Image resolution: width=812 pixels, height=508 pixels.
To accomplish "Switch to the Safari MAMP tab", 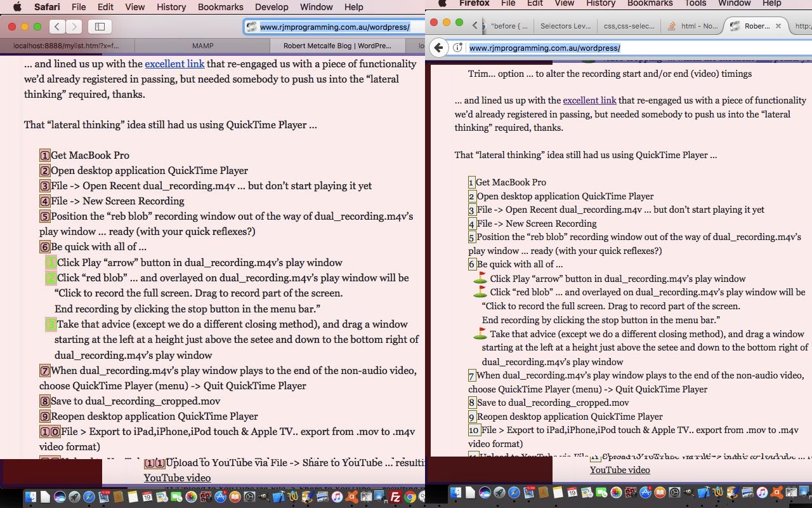I will pos(203,46).
